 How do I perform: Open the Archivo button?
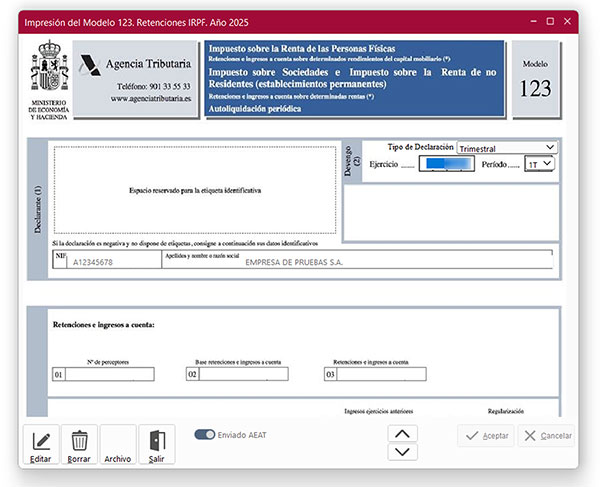(117, 445)
